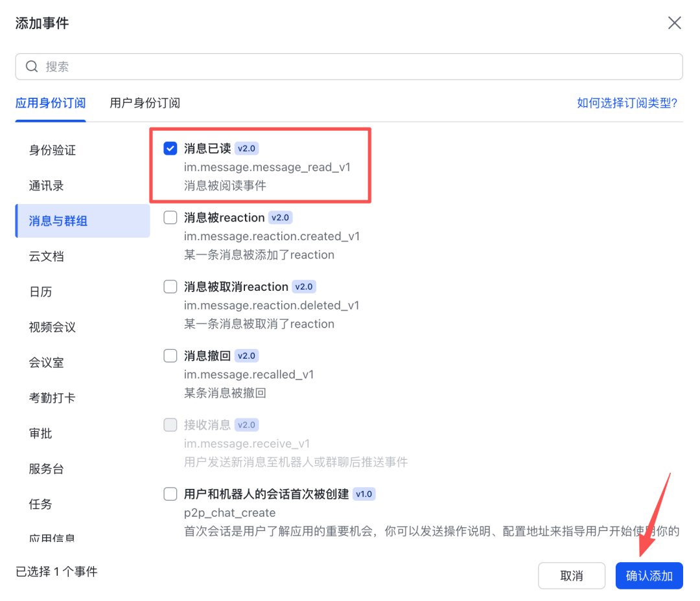Close the 添加事件 dialog

(x=674, y=22)
